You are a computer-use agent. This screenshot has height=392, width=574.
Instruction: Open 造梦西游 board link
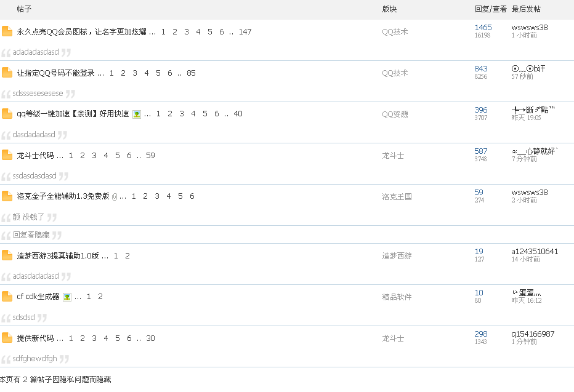coord(397,256)
